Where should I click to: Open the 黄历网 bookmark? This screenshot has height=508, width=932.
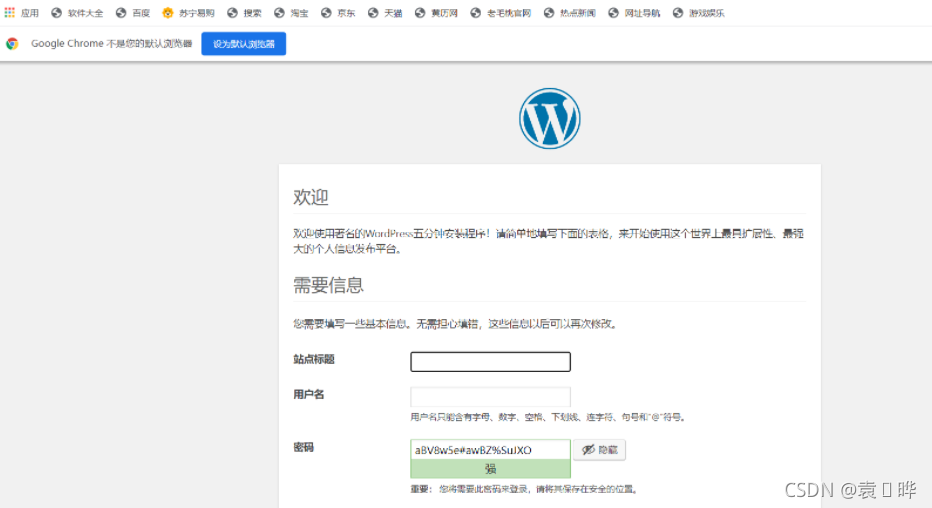(436, 12)
